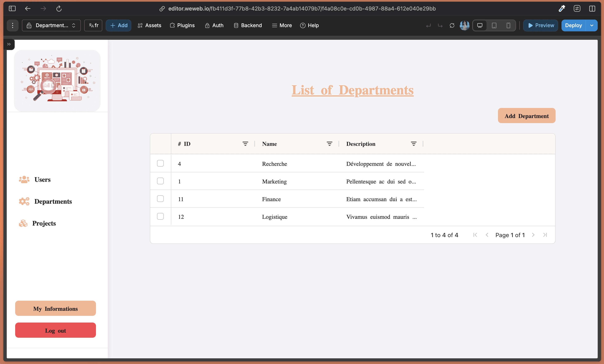
Task: Click the browser address bar URL
Action: (x=302, y=9)
